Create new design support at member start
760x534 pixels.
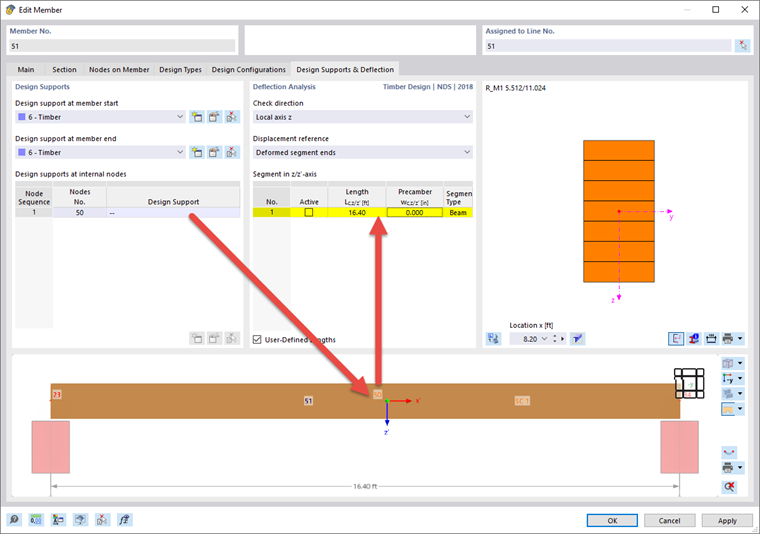click(x=196, y=117)
